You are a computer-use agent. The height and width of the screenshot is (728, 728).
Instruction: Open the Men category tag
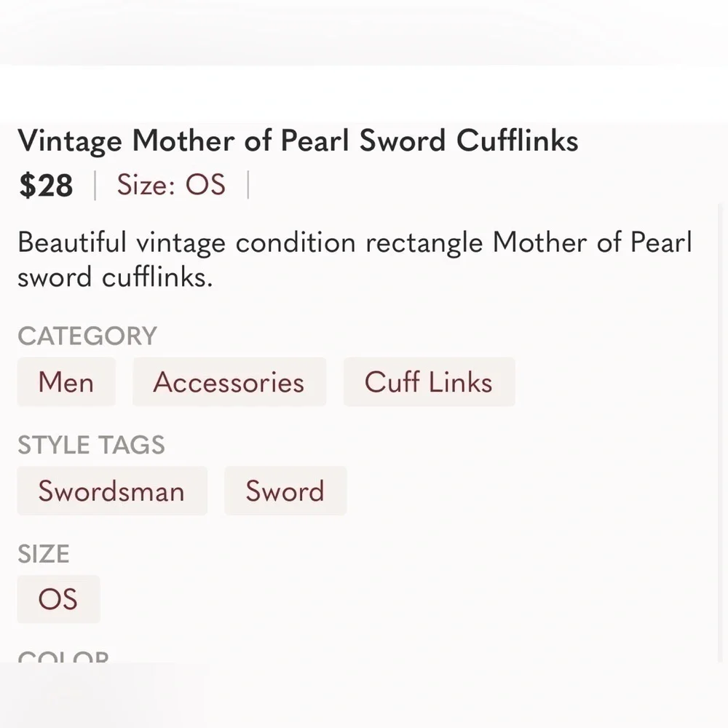point(66,381)
